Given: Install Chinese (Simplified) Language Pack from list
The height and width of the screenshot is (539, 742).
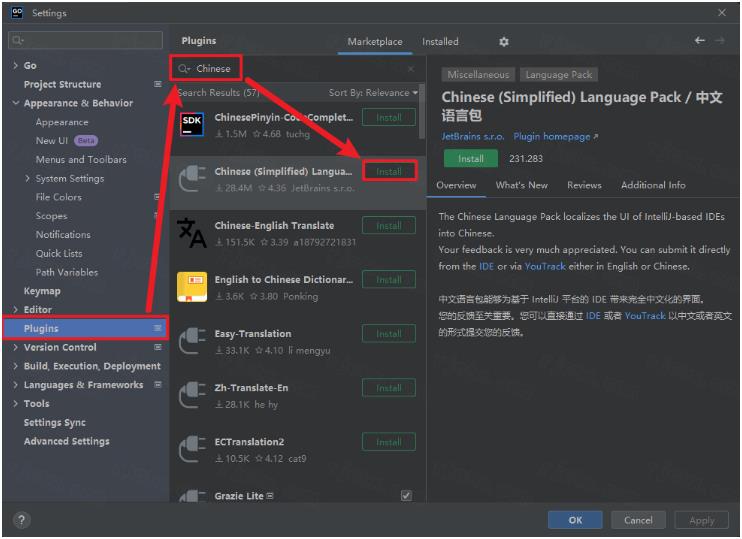Looking at the screenshot, I should pyautogui.click(x=389, y=171).
